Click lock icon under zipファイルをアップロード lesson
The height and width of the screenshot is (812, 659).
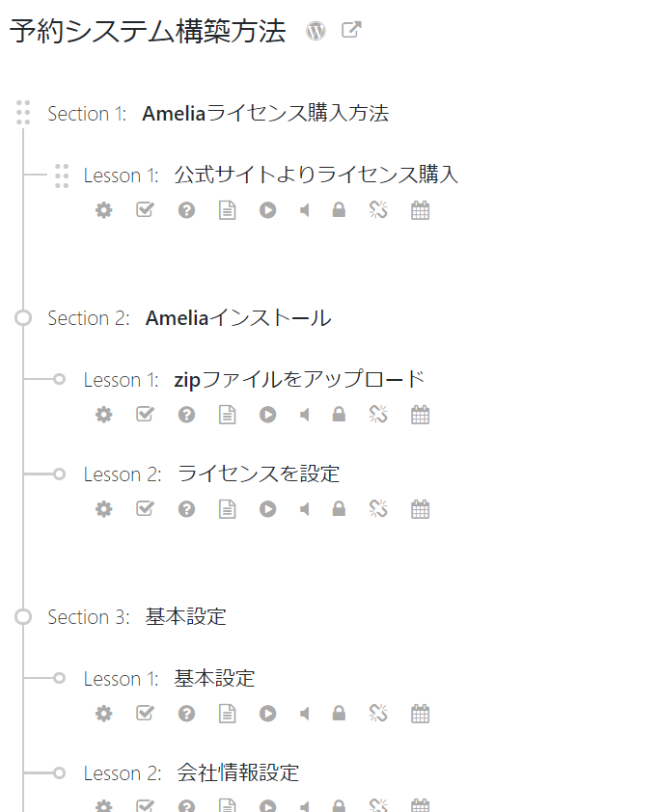coord(339,415)
